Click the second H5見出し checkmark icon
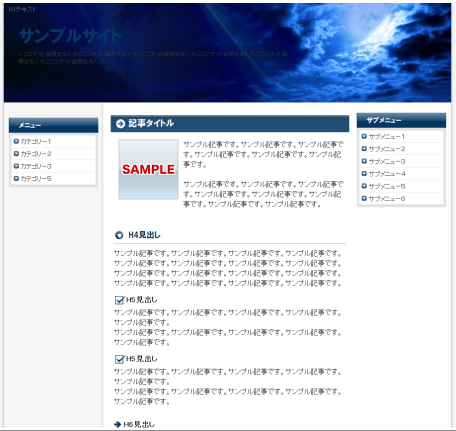 tap(119, 359)
